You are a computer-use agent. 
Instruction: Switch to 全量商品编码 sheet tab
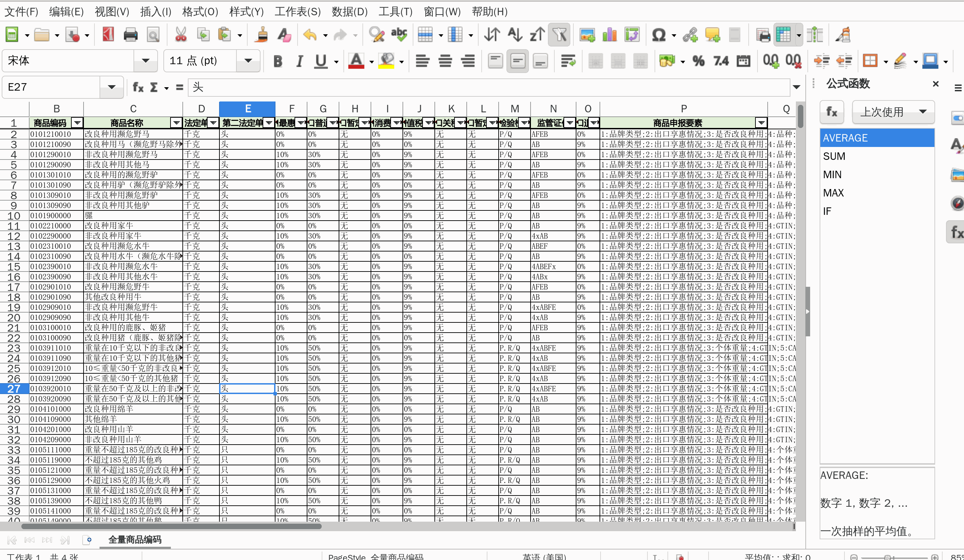click(135, 539)
